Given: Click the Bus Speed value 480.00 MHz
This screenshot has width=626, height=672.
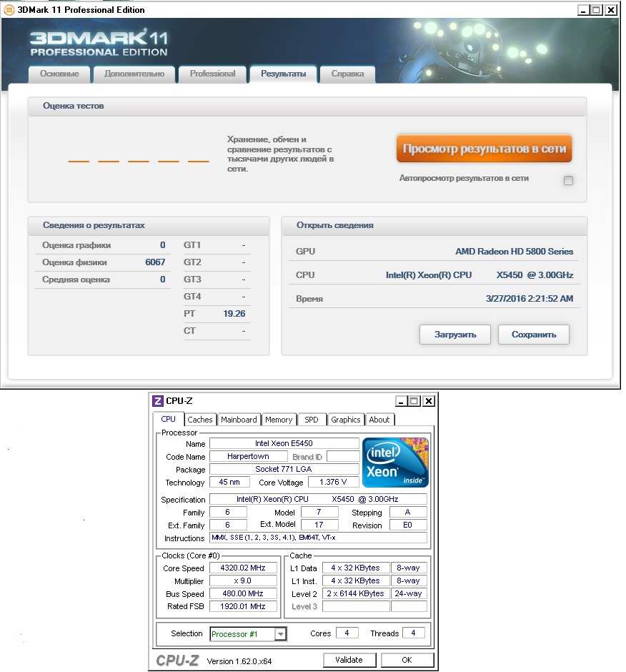Looking at the screenshot, I should click(x=243, y=593).
